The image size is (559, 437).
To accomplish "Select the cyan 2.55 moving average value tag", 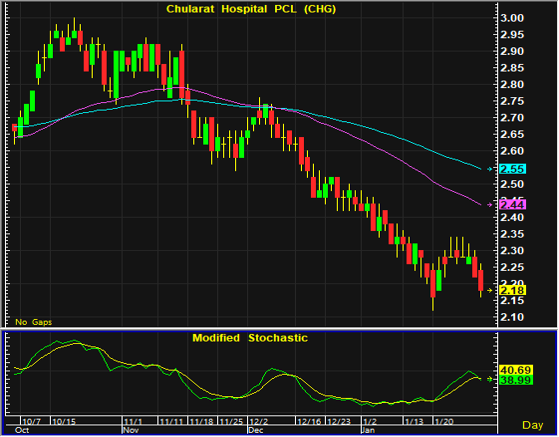I will coord(513,169).
